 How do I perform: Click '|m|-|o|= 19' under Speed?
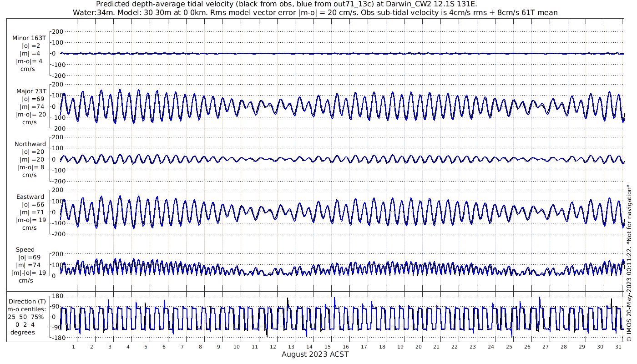coord(29,273)
